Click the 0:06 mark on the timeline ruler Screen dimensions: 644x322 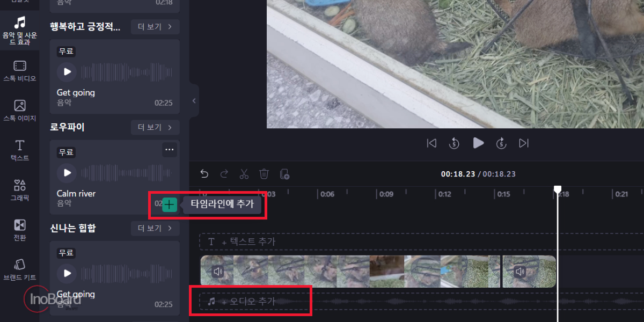(327, 194)
